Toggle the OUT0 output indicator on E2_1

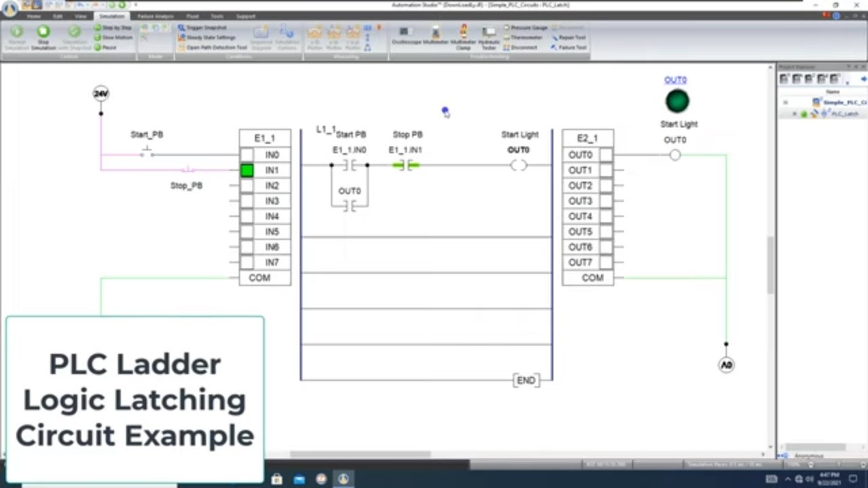click(x=606, y=155)
